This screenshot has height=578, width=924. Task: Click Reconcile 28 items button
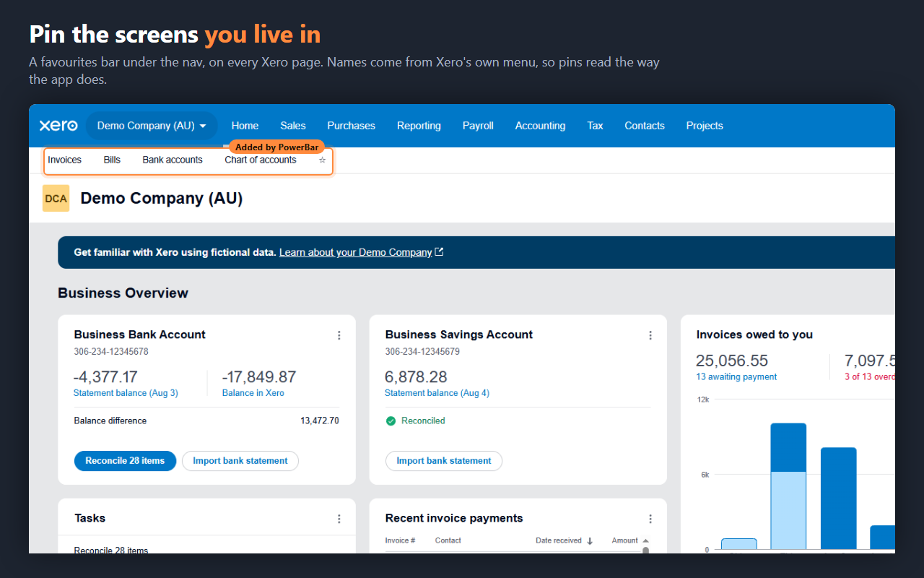coord(125,461)
